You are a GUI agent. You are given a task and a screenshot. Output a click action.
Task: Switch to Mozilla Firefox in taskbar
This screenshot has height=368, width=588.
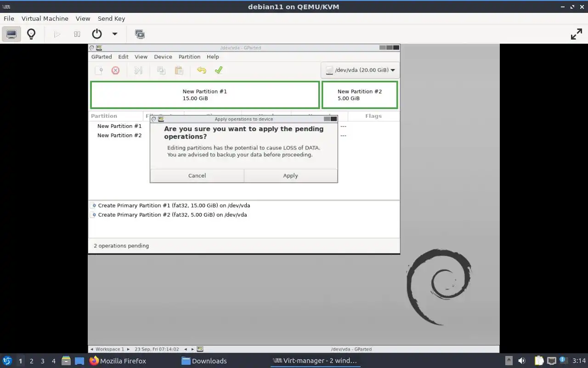pyautogui.click(x=118, y=361)
